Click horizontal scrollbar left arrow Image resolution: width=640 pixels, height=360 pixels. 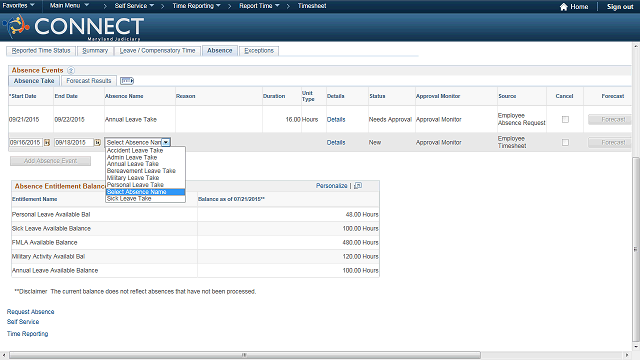(4, 355)
